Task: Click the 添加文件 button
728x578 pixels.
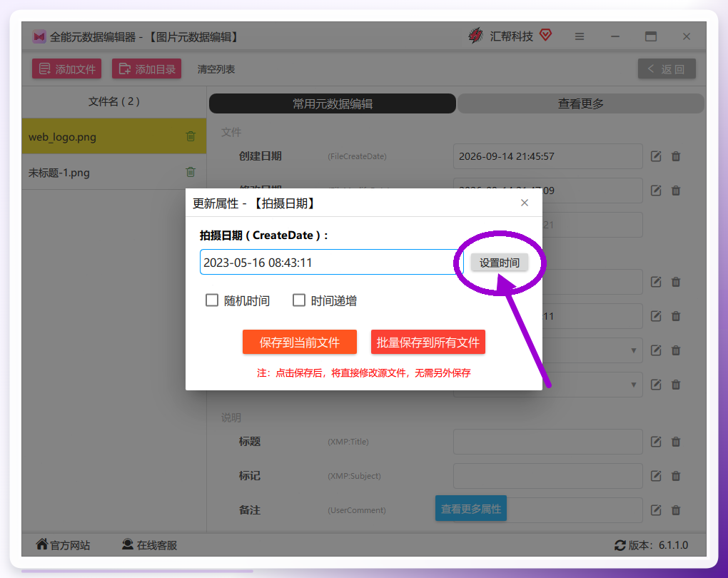Action: pos(67,69)
